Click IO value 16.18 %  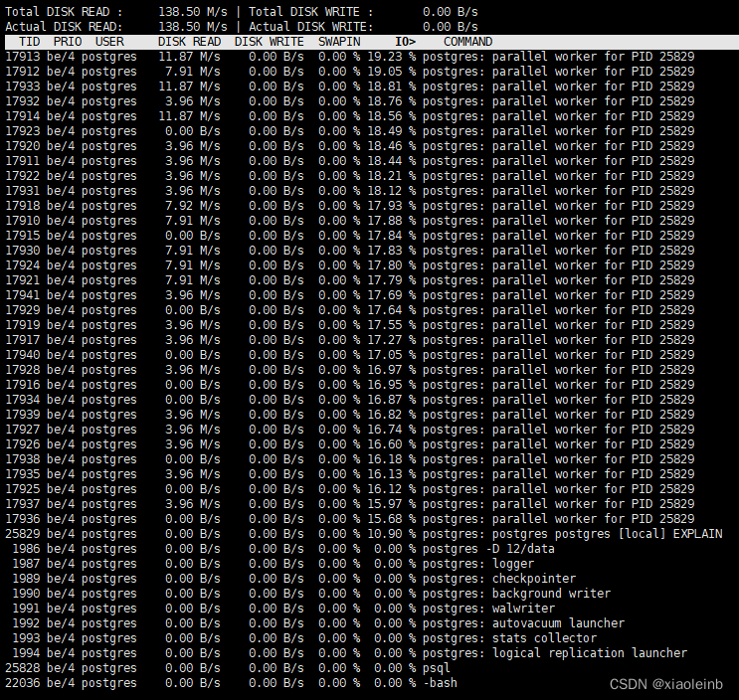click(392, 459)
